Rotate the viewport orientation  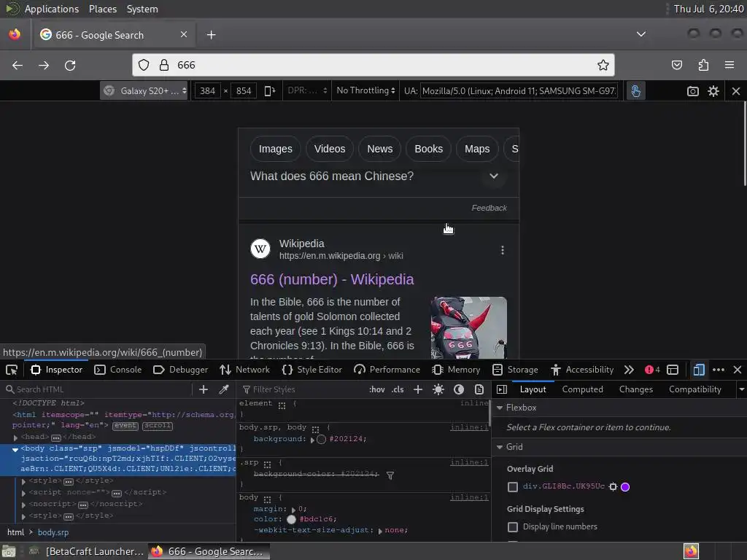(x=270, y=90)
